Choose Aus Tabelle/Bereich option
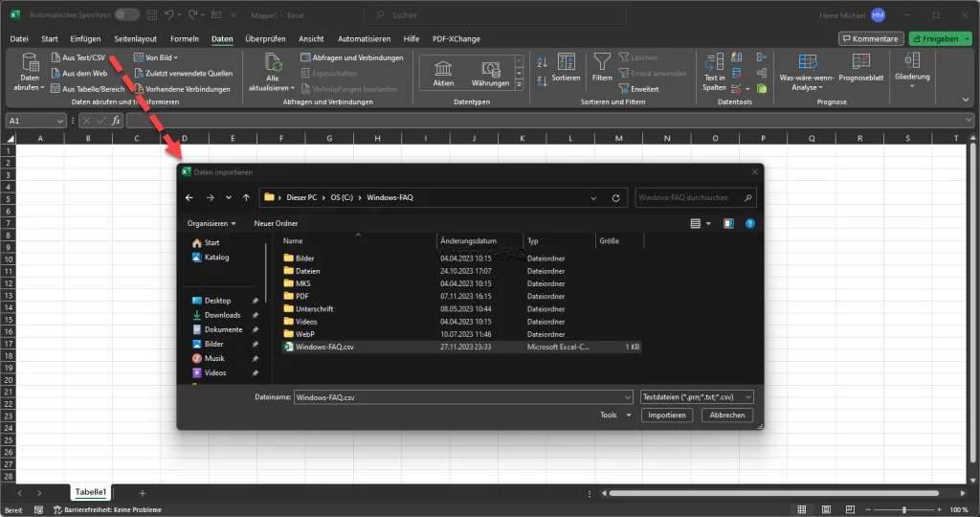The height and width of the screenshot is (517, 980). point(87,89)
